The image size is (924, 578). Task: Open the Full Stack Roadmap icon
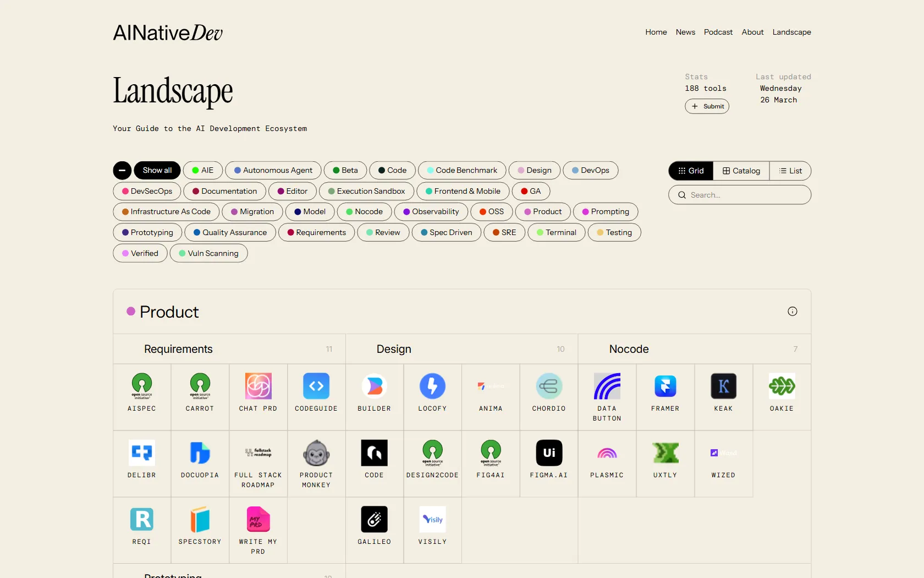click(258, 452)
